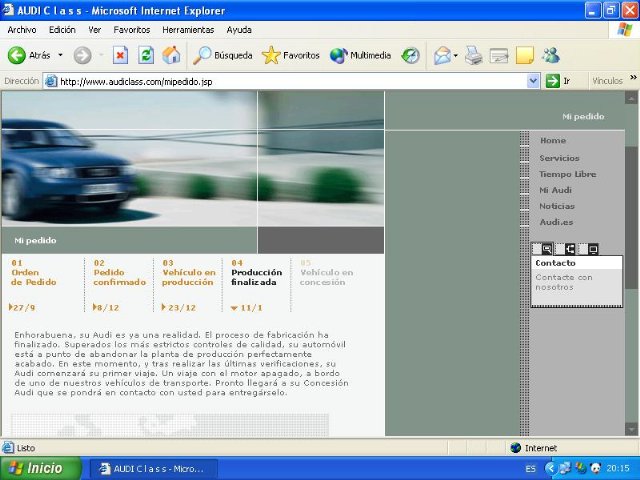640x480 pixels.
Task: Click the Internet zone globe icon
Action: (516, 448)
